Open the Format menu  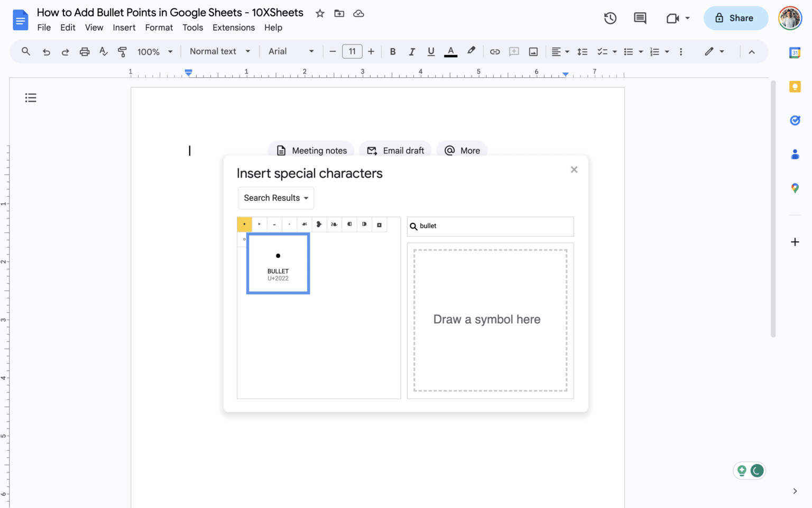point(159,28)
